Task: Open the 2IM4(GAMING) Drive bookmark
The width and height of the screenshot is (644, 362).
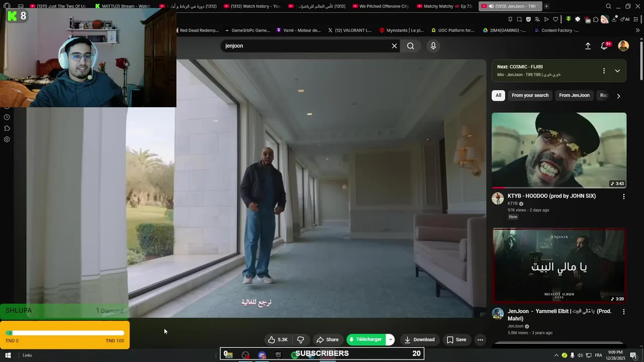Action: (505, 30)
